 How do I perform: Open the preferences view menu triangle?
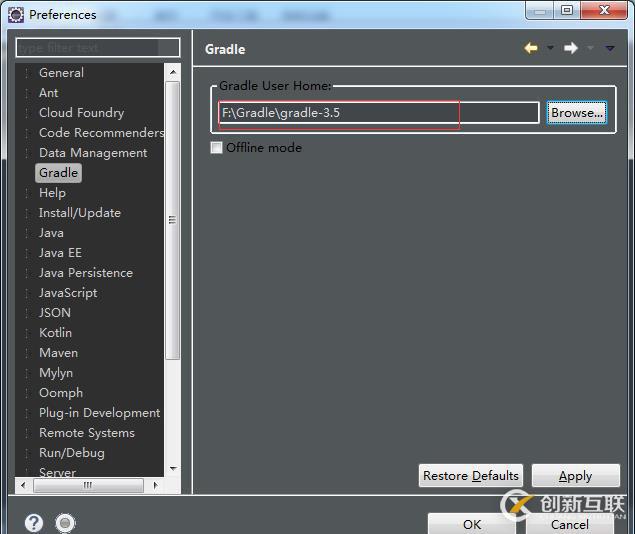tap(610, 49)
